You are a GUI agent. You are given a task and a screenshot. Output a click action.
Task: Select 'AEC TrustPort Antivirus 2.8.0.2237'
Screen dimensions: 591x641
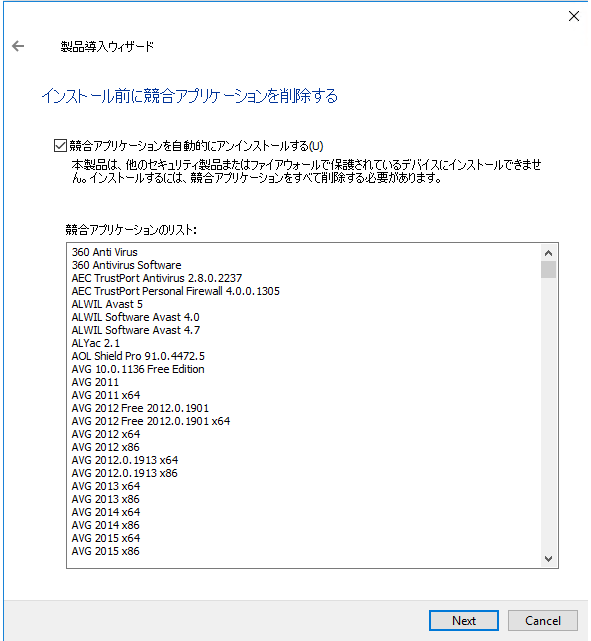157,278
